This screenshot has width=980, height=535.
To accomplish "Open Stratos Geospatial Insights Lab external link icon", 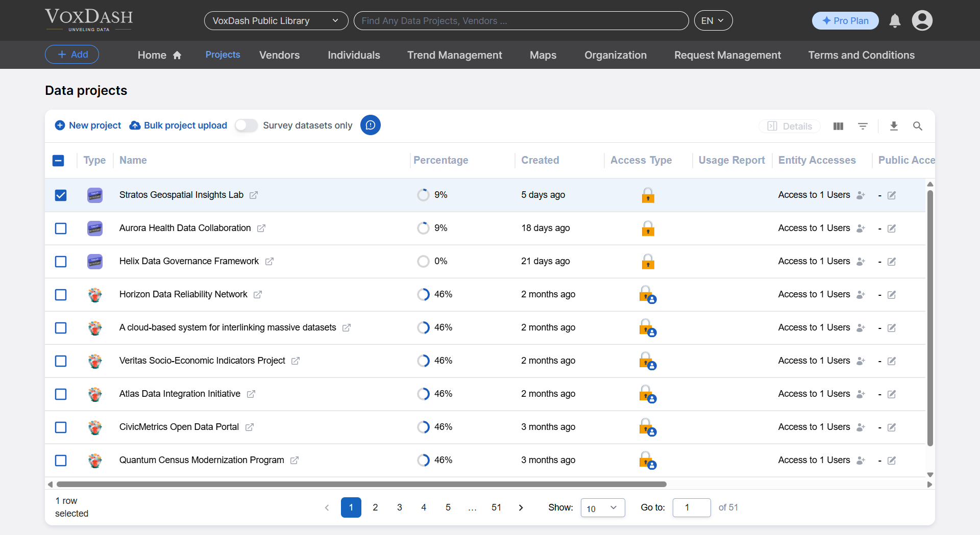I will click(x=254, y=195).
